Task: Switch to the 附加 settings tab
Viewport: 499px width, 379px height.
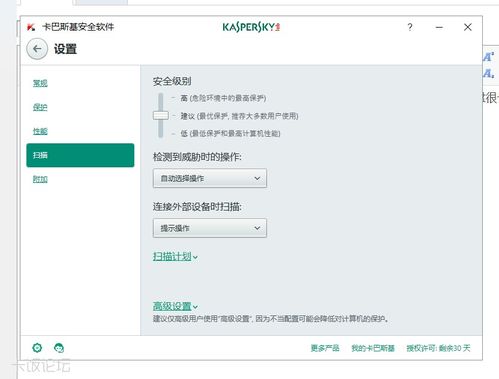Action: click(x=40, y=179)
